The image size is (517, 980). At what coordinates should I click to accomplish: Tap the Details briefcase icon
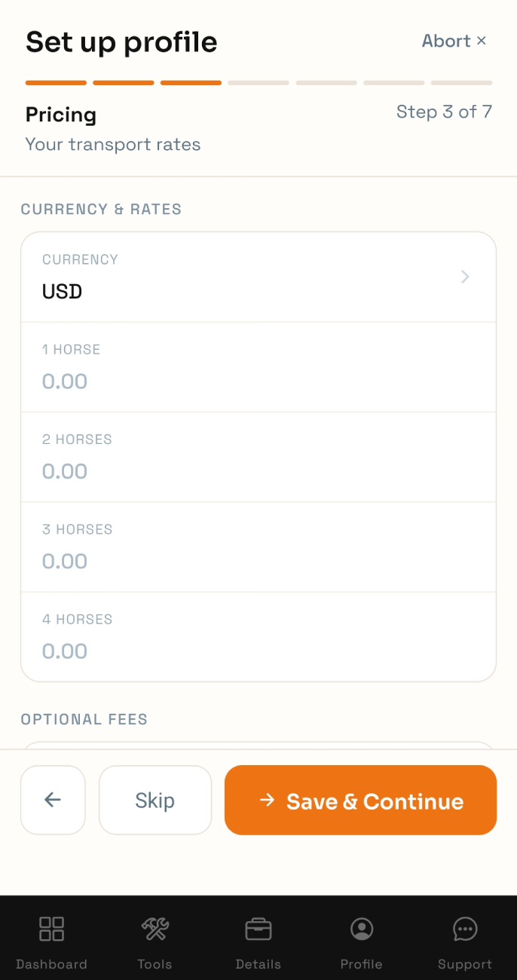click(x=258, y=929)
